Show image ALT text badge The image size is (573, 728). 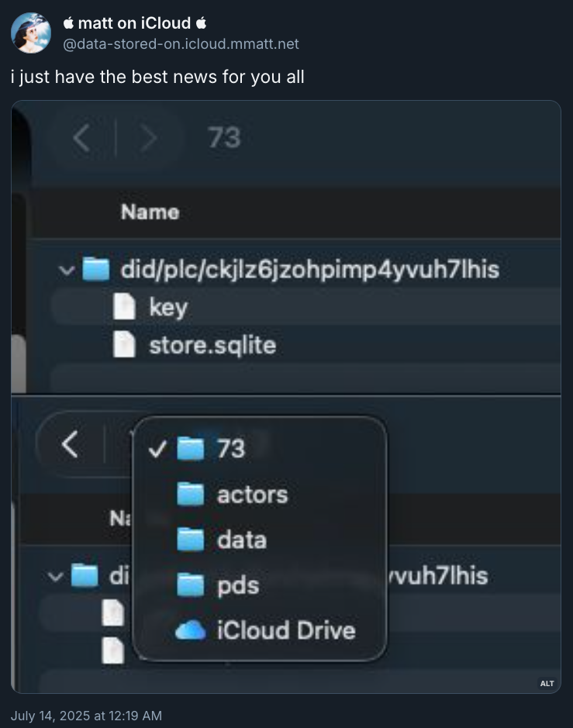coord(547,683)
